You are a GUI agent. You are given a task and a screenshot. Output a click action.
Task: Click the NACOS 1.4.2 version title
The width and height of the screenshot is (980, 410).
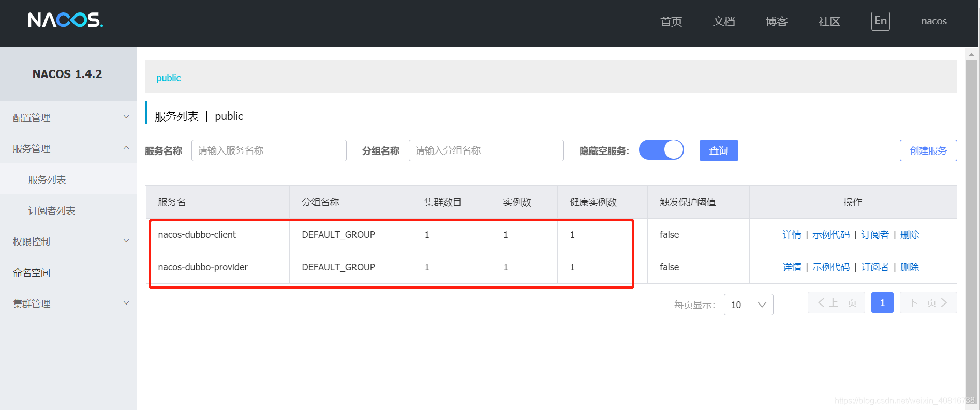pyautogui.click(x=67, y=74)
